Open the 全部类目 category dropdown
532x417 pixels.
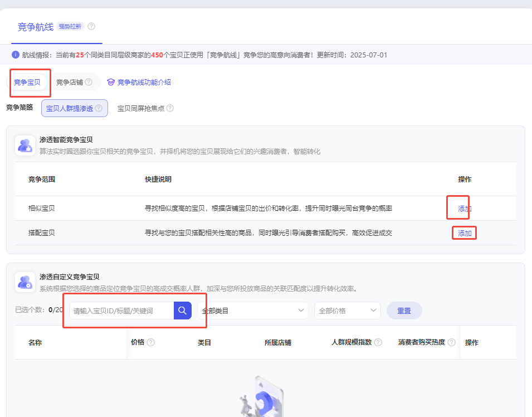[253, 311]
